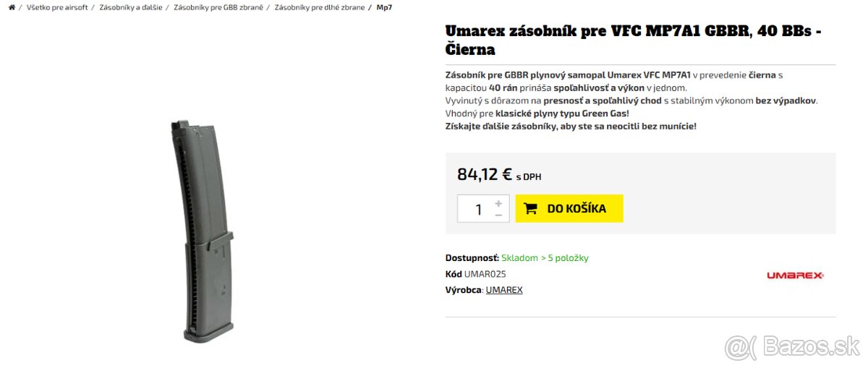Click the 84,12 € price text
The height and width of the screenshot is (368, 868).
coord(485,174)
